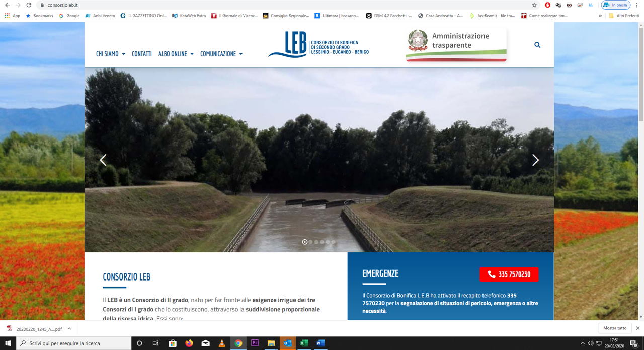Select the last carousel slide dot
Screen dimensions: 644x350
click(x=333, y=242)
